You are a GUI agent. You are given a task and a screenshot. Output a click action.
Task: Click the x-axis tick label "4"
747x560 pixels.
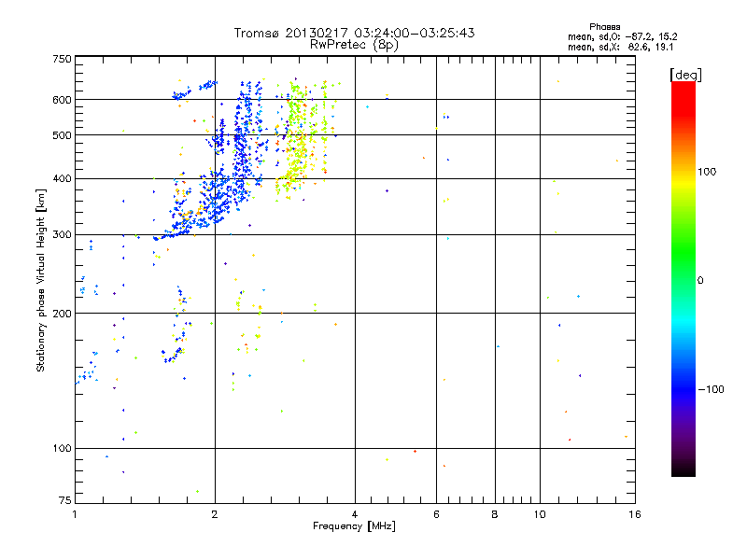(355, 514)
